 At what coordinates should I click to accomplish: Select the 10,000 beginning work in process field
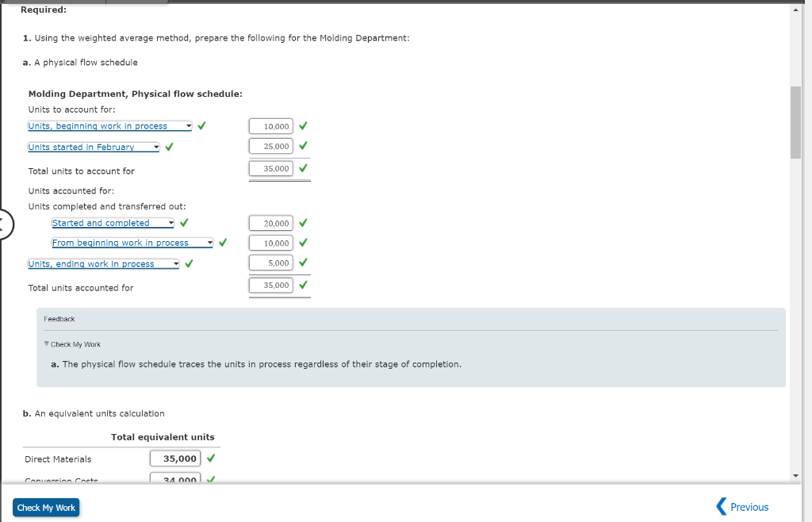[271, 125]
